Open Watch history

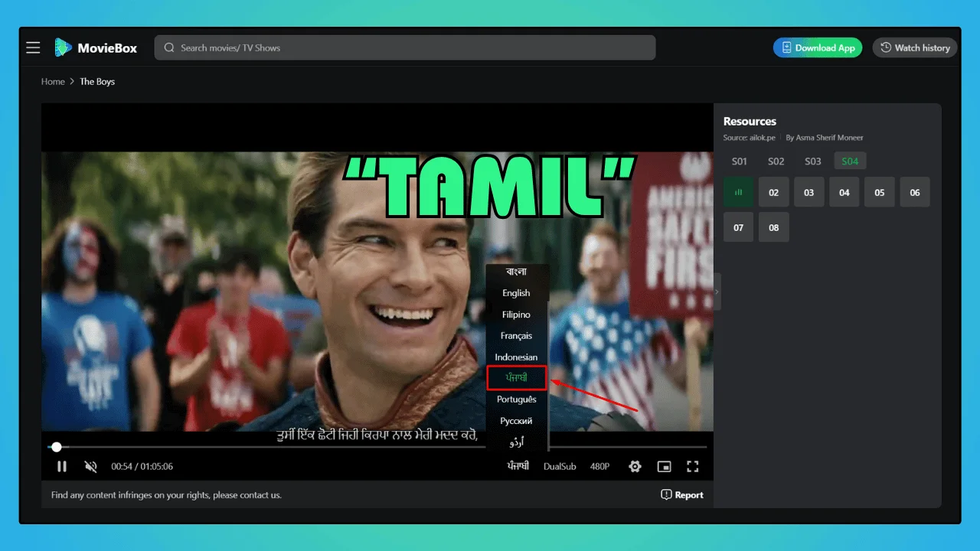(x=915, y=47)
